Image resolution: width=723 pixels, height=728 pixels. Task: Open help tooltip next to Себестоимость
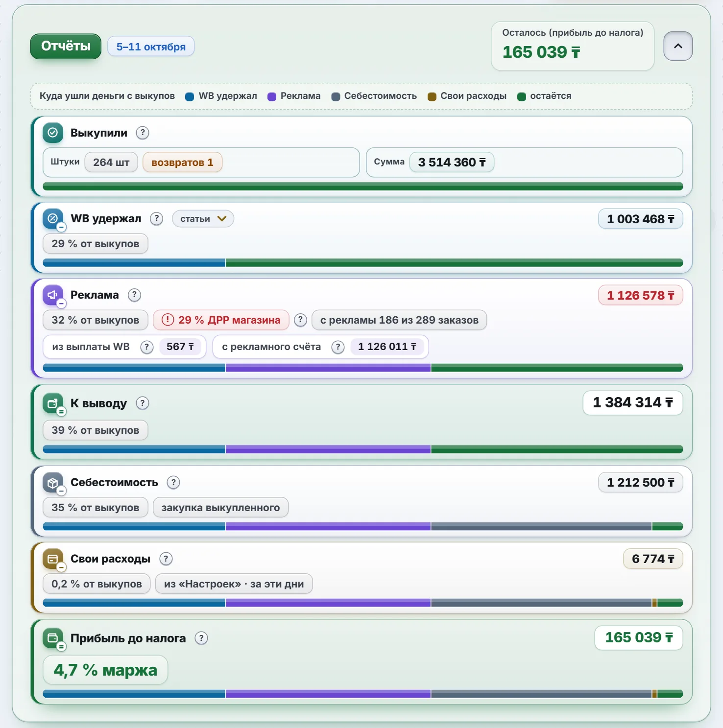coord(173,482)
